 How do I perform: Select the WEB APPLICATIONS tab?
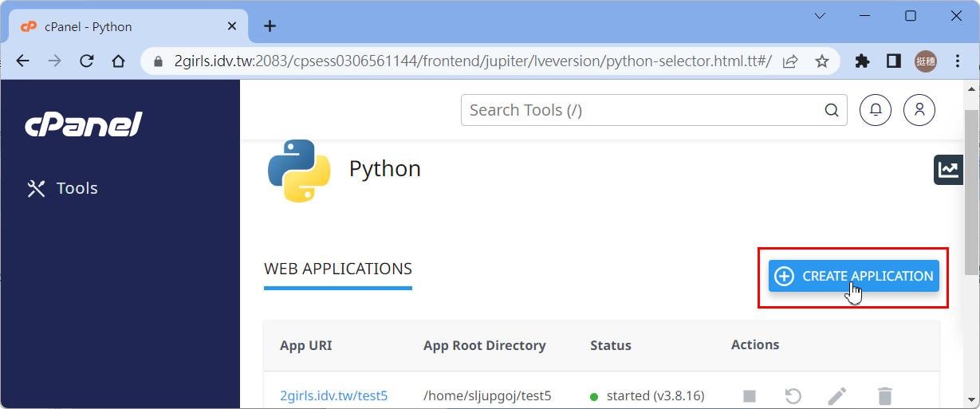click(338, 269)
